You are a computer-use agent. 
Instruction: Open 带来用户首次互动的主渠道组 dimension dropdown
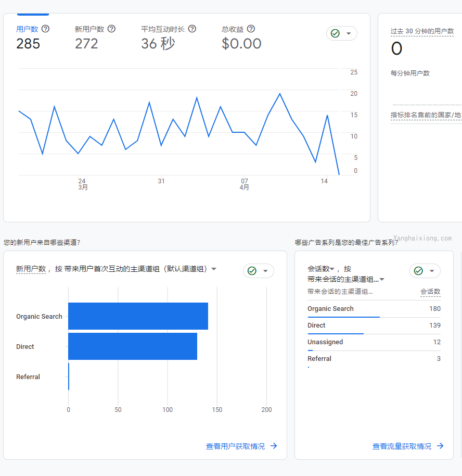pyautogui.click(x=140, y=269)
